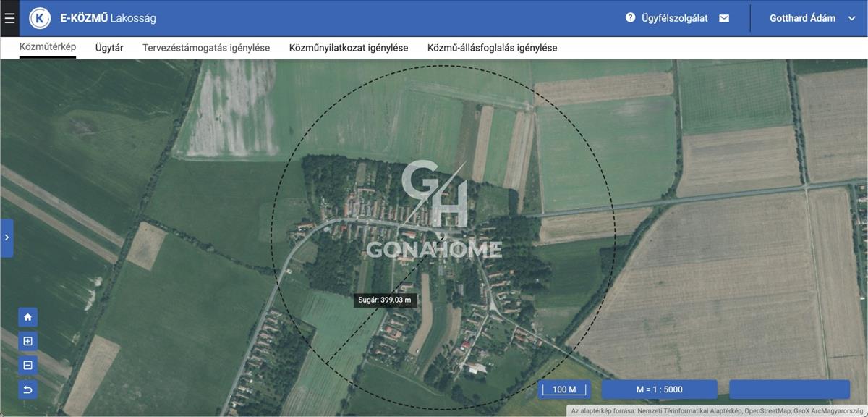Open Közmű-állásfoglalás igénylése tab
This screenshot has width=868, height=417.
coord(492,48)
